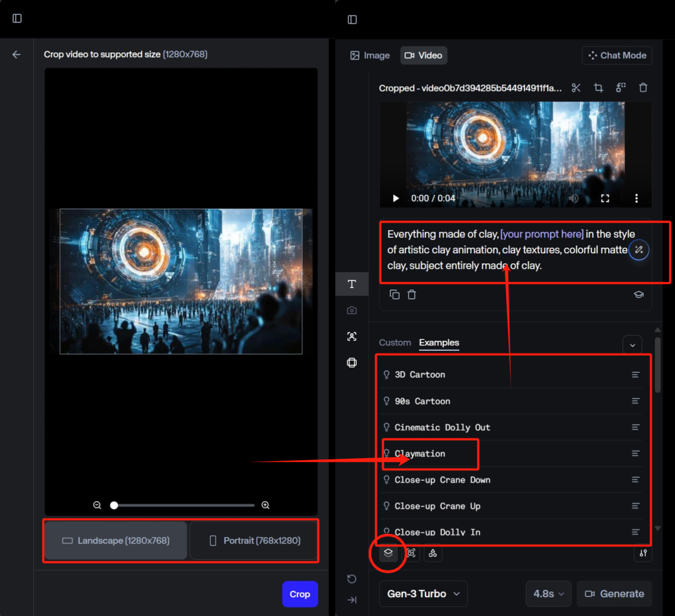Select the Text prompt tool in the sidebar

pos(352,284)
